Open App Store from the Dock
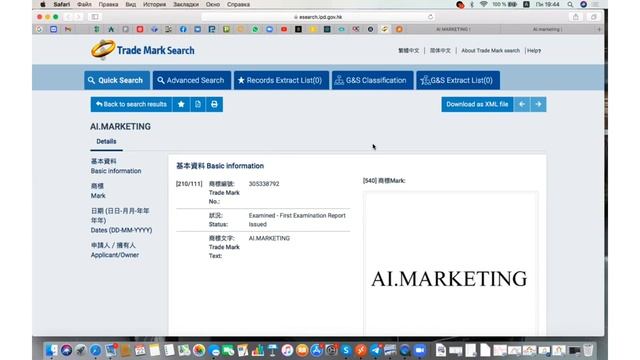 316,350
